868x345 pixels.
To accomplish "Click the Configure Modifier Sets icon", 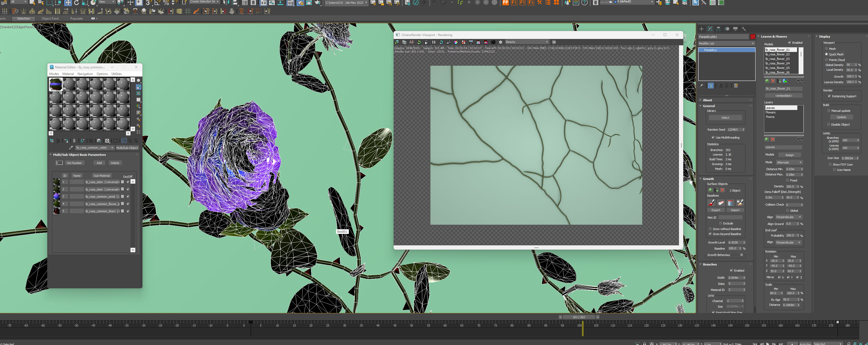I will click(736, 86).
